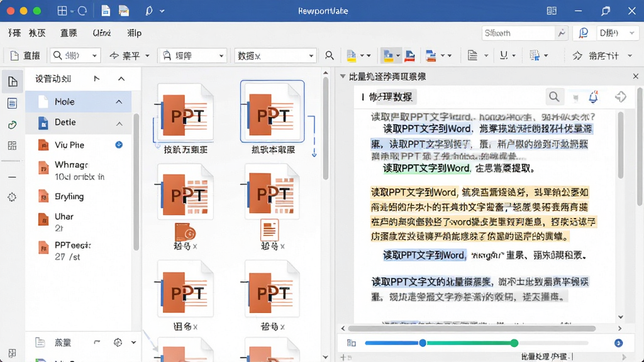The height and width of the screenshot is (362, 644).
Task: Click the small red clock file icon
Action: click(x=185, y=231)
